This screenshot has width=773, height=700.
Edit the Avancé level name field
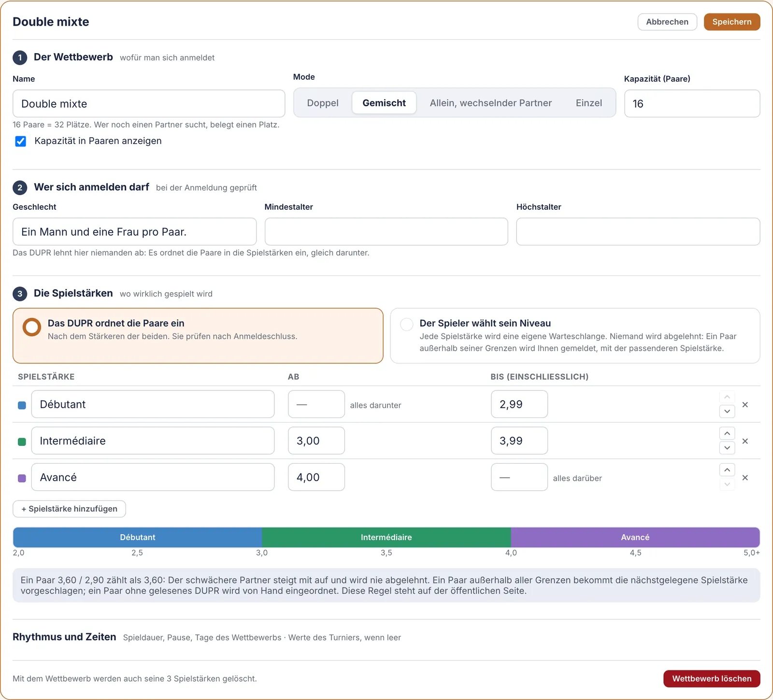click(153, 477)
